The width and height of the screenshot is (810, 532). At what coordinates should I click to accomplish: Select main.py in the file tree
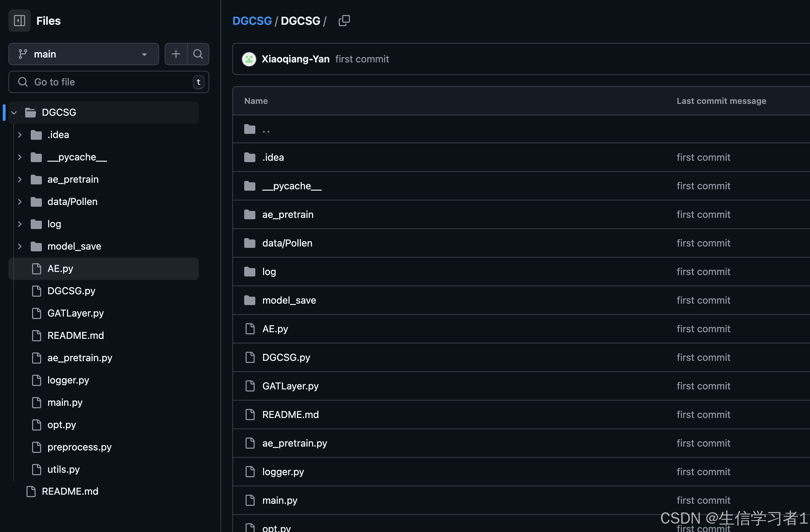tap(104, 403)
